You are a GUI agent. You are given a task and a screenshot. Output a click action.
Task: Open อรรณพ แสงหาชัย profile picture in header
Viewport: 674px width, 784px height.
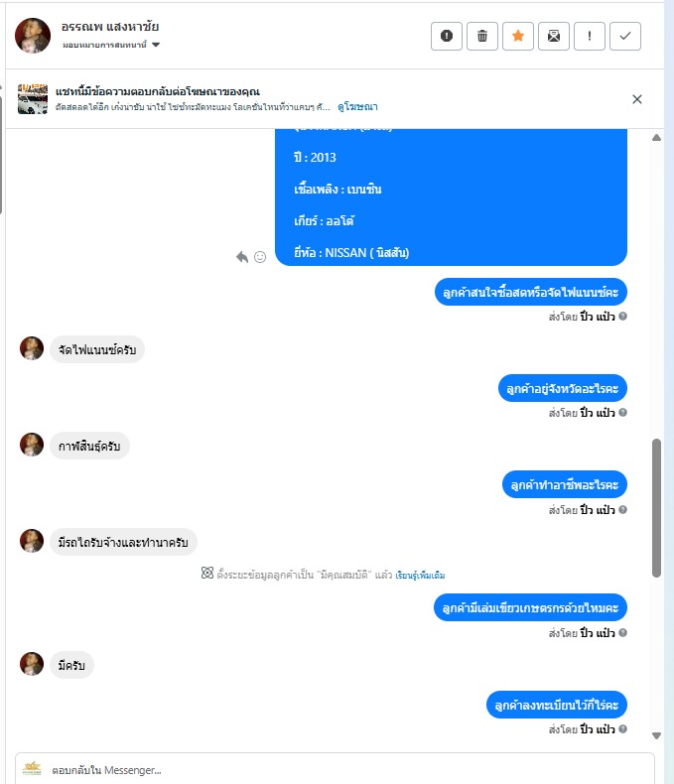(33, 36)
